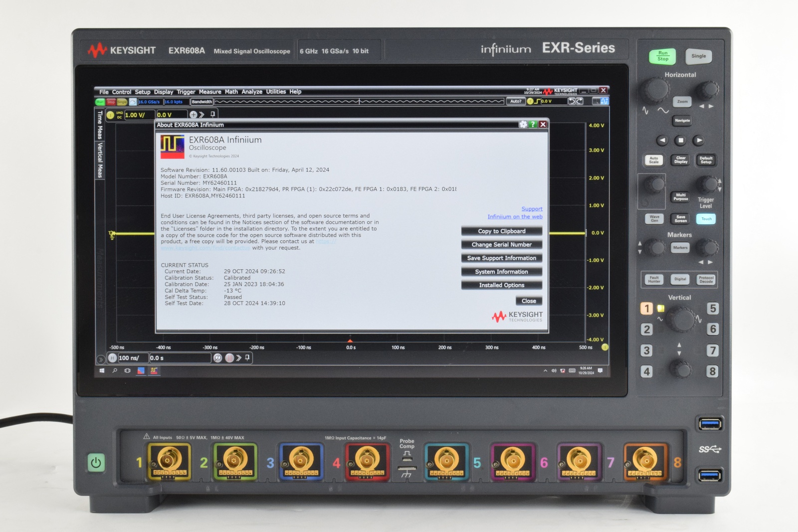Viewport: 798px width, 532px height.
Task: Add a channel with the plus icon
Action: pyautogui.click(x=193, y=115)
